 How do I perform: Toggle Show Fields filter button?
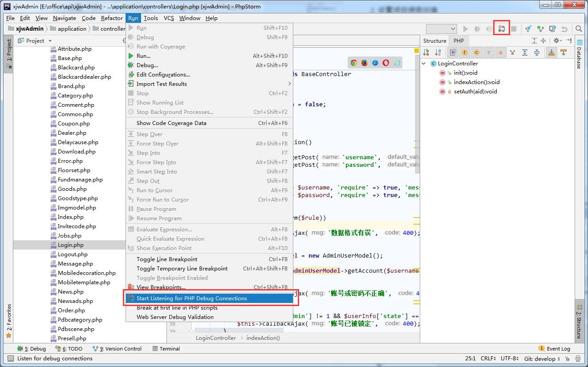[465, 52]
